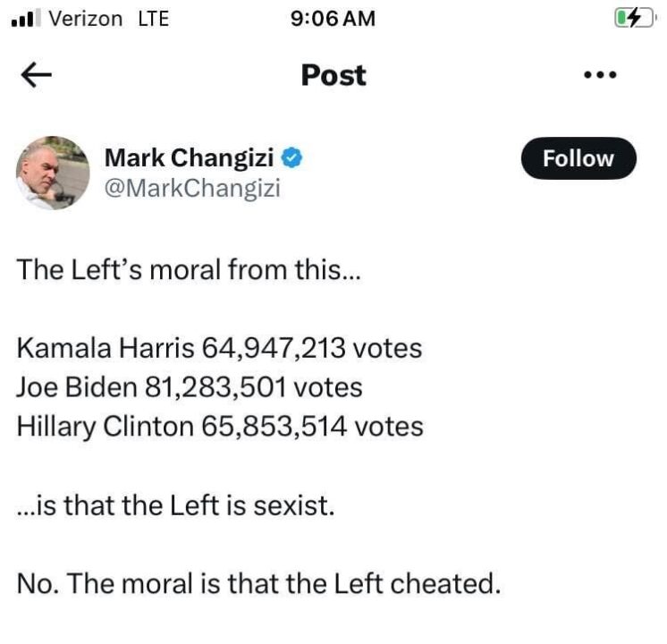The height and width of the screenshot is (644, 667).
Task: Click the Kamala Harris vote count line
Action: coord(219,349)
